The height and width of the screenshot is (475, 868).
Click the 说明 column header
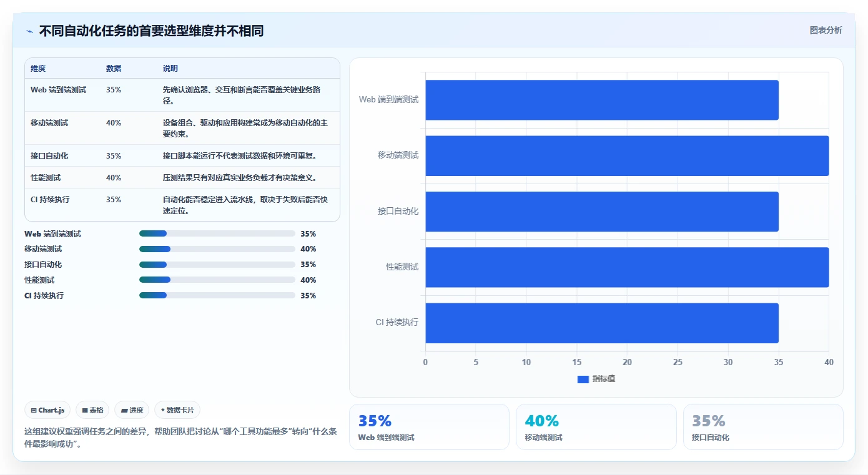(170, 69)
